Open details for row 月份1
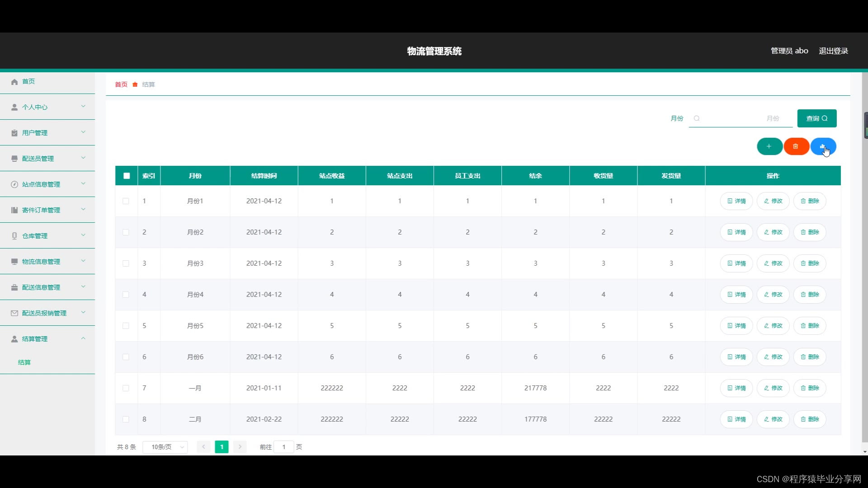The width and height of the screenshot is (868, 488). [x=736, y=201]
